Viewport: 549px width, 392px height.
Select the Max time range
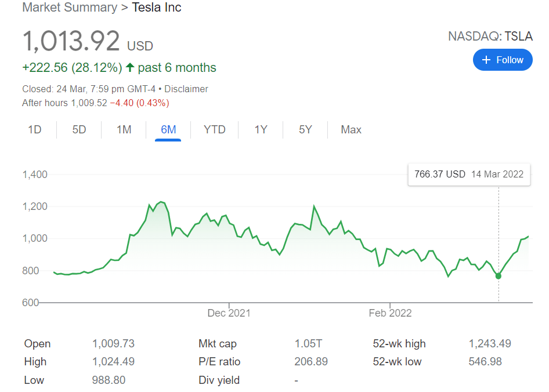[351, 129]
